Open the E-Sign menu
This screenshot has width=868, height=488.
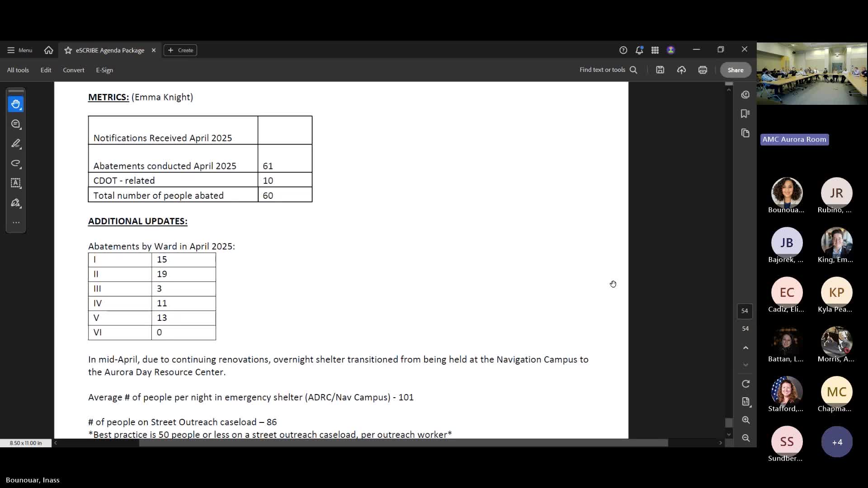(104, 70)
